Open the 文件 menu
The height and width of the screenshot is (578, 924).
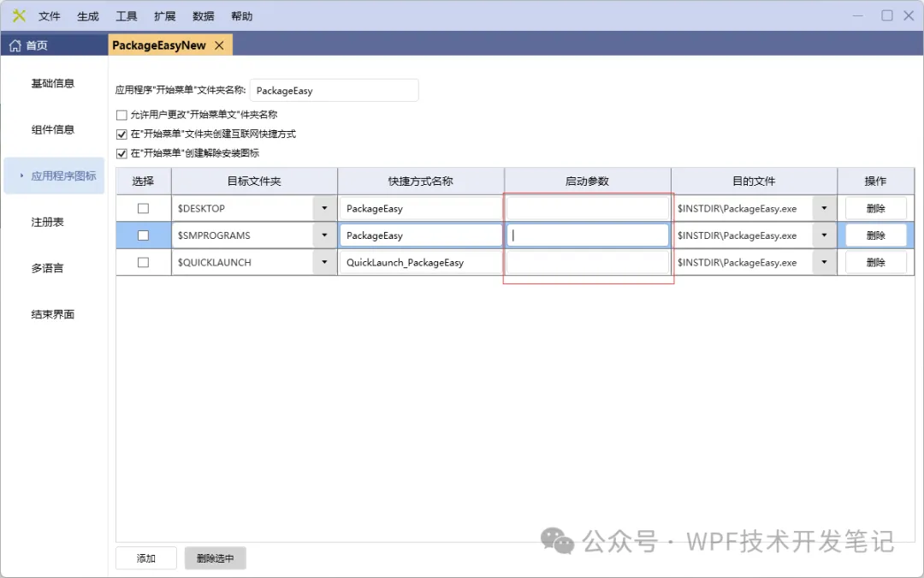point(50,16)
